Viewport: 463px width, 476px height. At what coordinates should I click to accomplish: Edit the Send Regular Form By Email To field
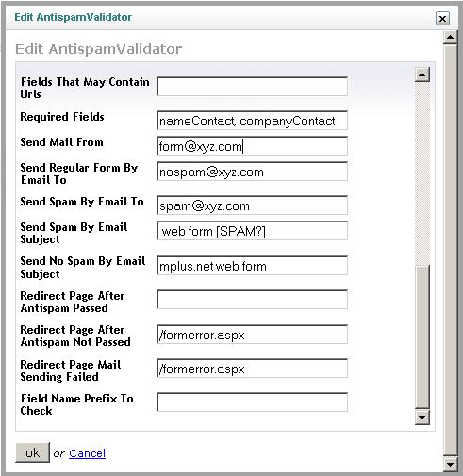point(252,172)
